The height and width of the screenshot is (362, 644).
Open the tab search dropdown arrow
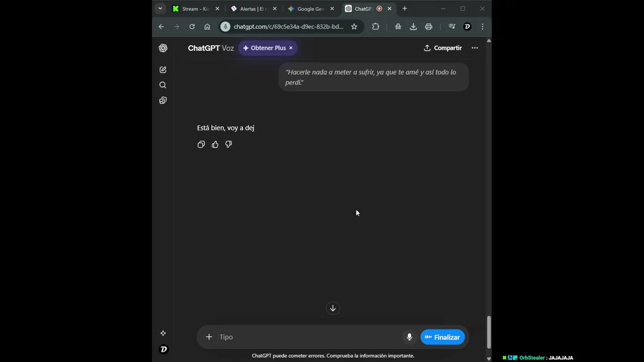[160, 9]
